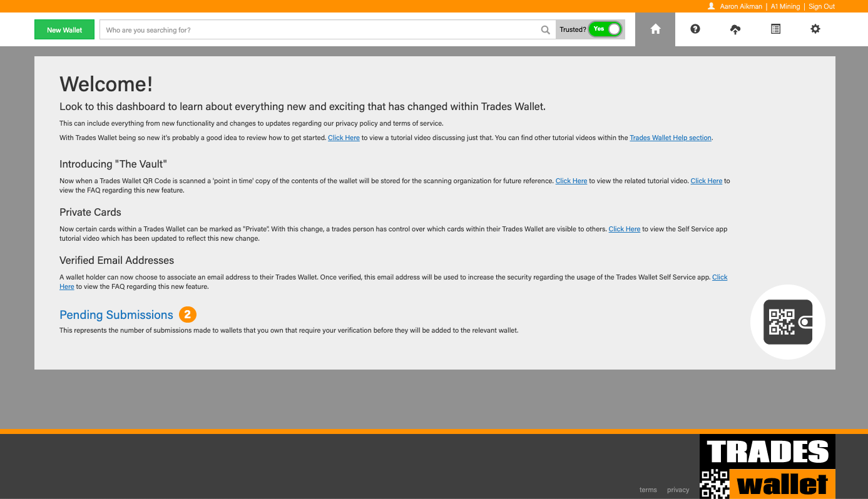Click the 'Private Cards' heading
This screenshot has height=499, width=868.
(x=90, y=212)
